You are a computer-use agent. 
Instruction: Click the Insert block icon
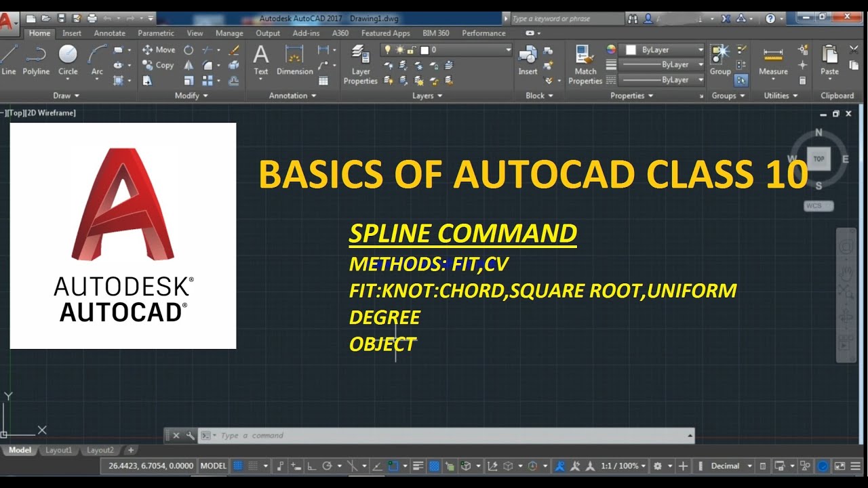pos(528,60)
